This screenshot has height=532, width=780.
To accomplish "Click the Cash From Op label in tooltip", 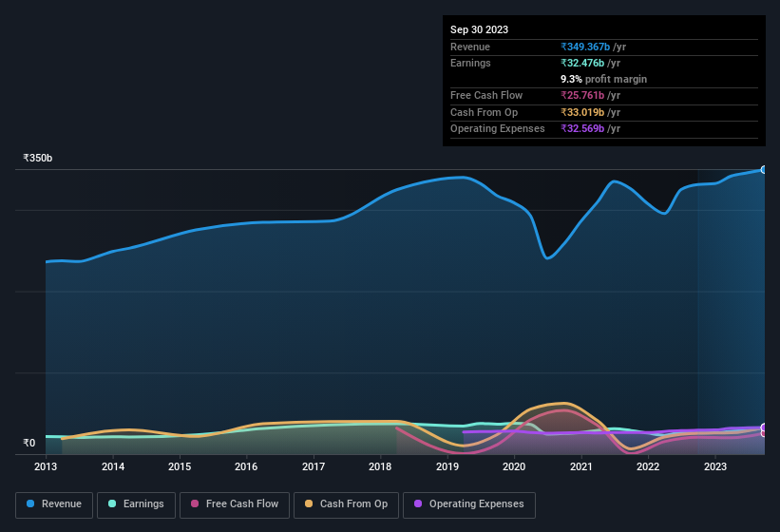I will coord(484,112).
